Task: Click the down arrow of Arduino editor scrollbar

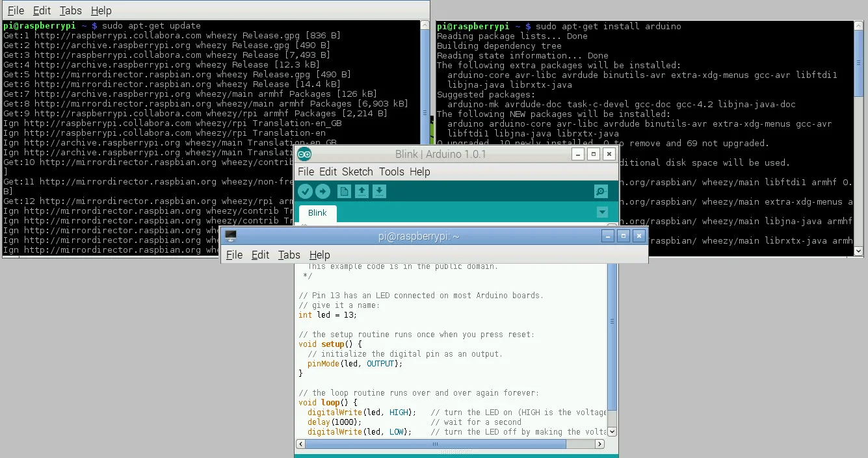Action: coord(612,431)
